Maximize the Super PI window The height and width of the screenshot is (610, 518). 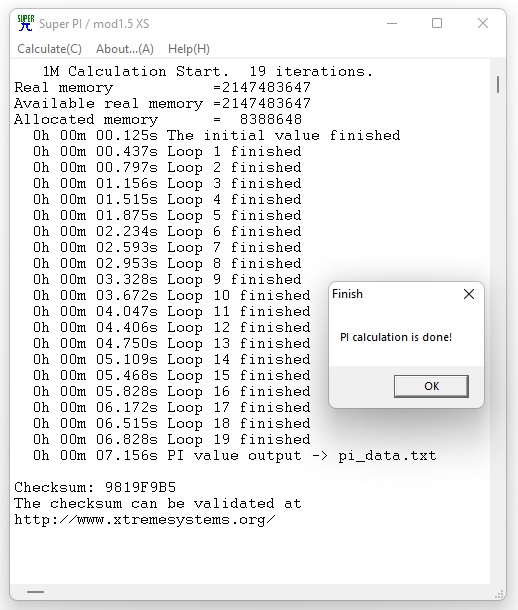(x=437, y=23)
